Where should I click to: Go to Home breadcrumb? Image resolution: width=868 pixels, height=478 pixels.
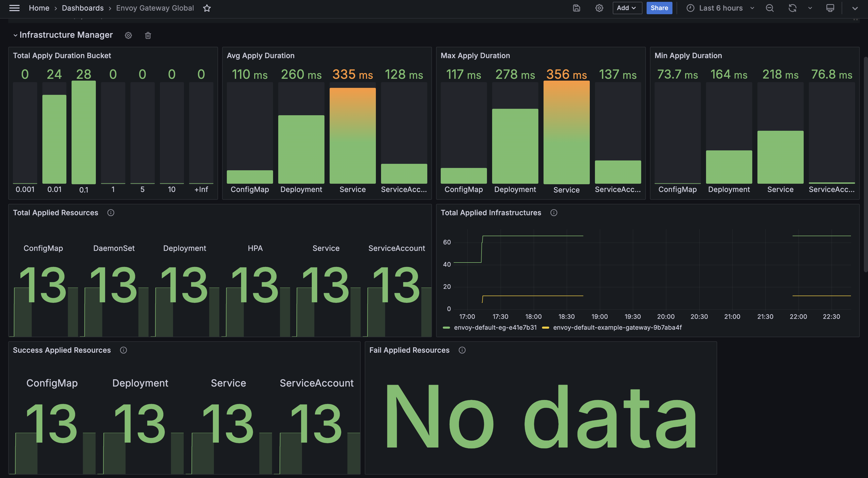pos(39,8)
